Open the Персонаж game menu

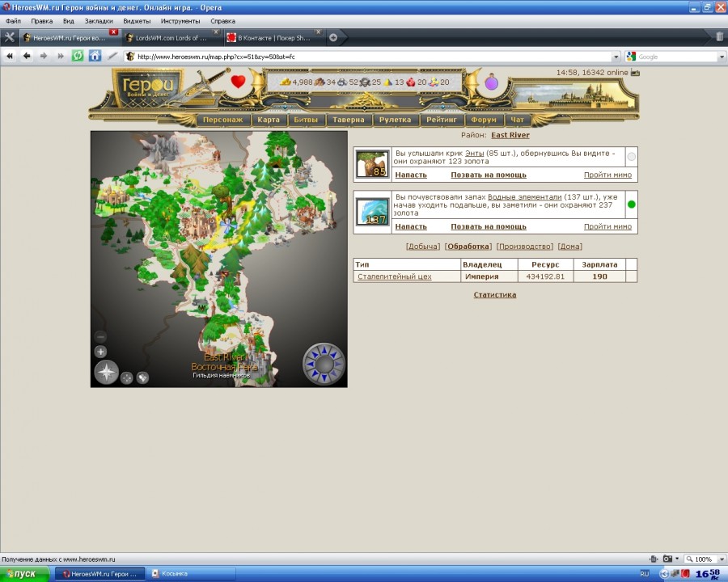[223, 120]
